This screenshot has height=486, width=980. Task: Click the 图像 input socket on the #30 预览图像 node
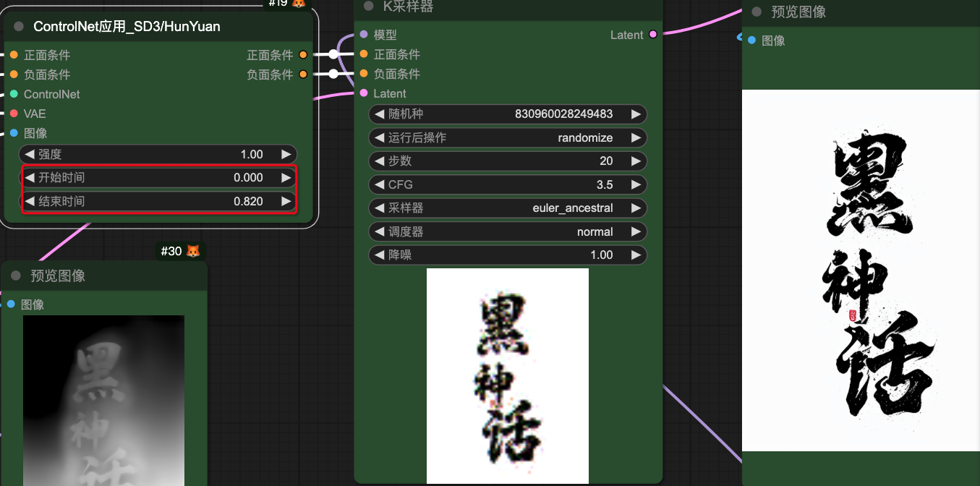[x=11, y=304]
